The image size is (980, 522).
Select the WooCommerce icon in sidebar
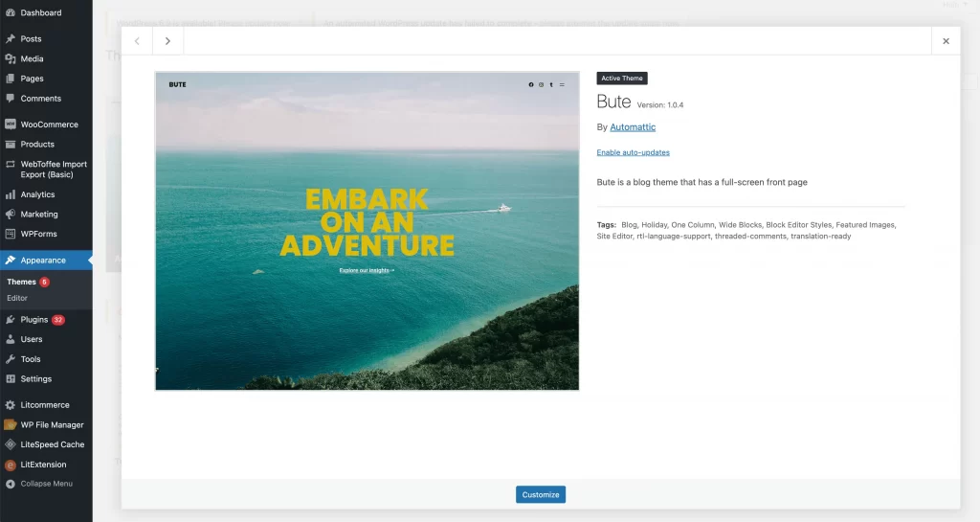tap(10, 125)
